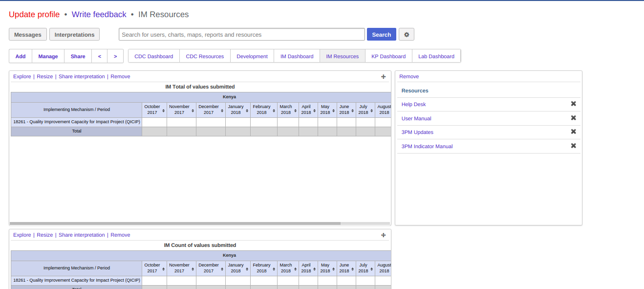This screenshot has height=289, width=644.
Task: Sort October 2017 column in IM Total table
Action: [163, 111]
